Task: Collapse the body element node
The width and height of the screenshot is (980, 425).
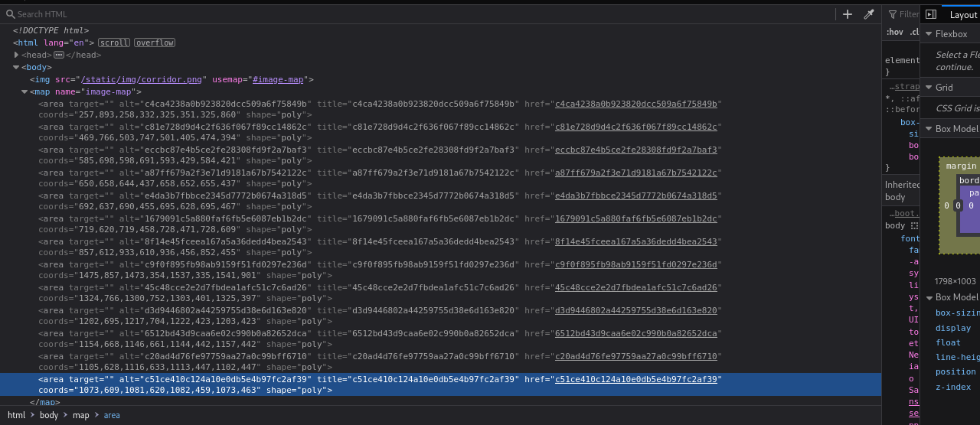Action: pos(16,67)
